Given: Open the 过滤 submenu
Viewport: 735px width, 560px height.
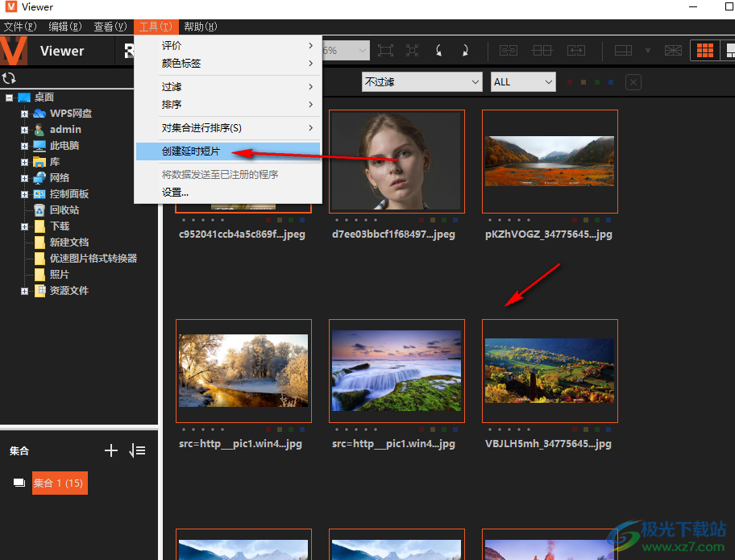Looking at the screenshot, I should click(228, 87).
